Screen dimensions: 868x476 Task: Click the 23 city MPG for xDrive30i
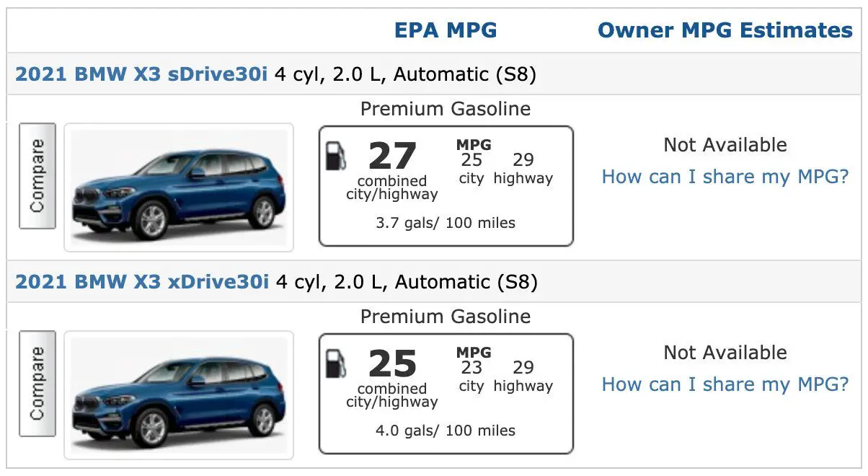471,368
